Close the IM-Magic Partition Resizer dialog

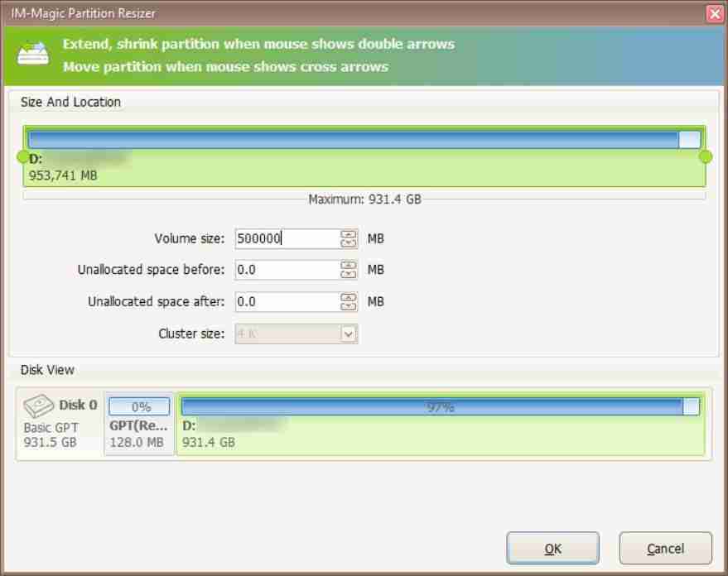tap(716, 13)
